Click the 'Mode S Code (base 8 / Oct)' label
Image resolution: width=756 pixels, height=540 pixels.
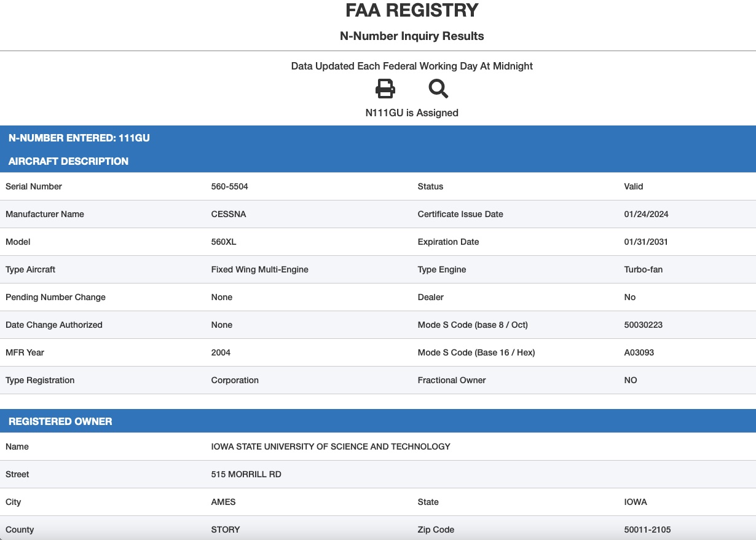point(473,325)
